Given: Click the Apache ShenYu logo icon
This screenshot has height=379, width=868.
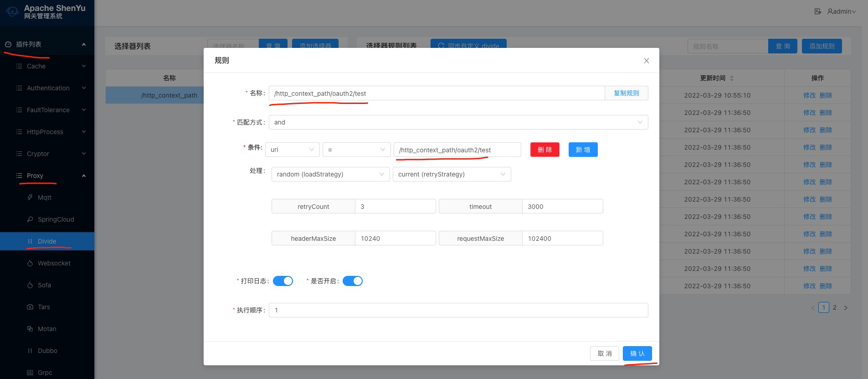Looking at the screenshot, I should [x=12, y=11].
